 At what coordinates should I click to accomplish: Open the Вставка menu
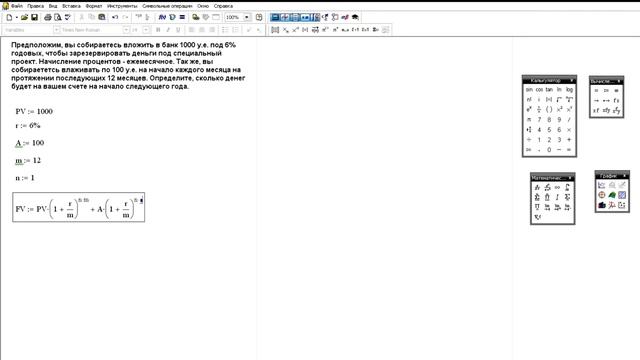coord(71,6)
